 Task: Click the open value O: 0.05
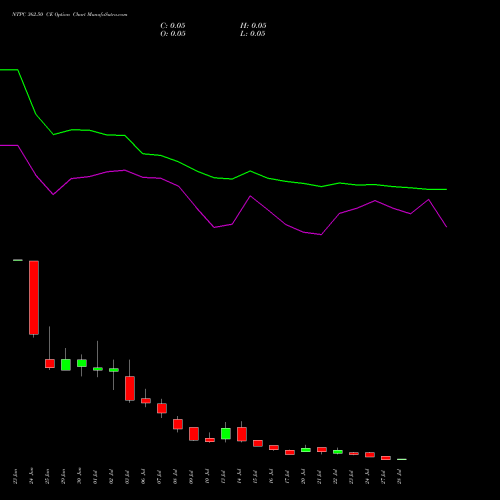pos(173,34)
